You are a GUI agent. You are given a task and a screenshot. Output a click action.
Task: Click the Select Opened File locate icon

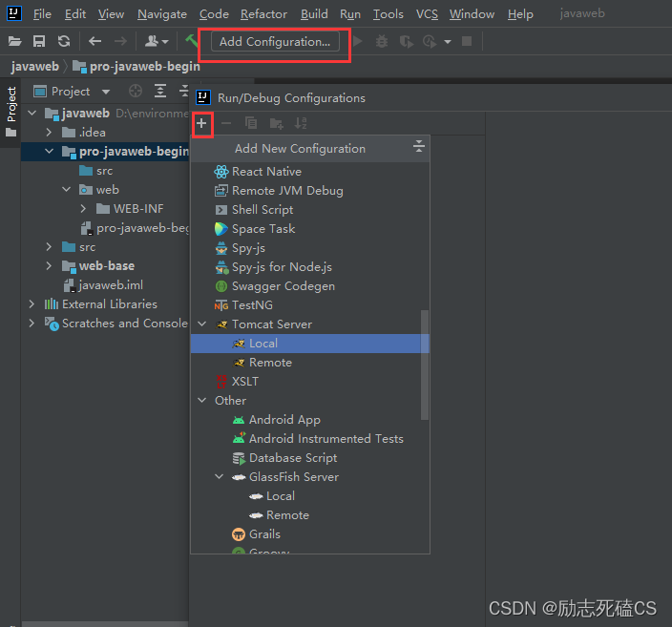click(136, 91)
